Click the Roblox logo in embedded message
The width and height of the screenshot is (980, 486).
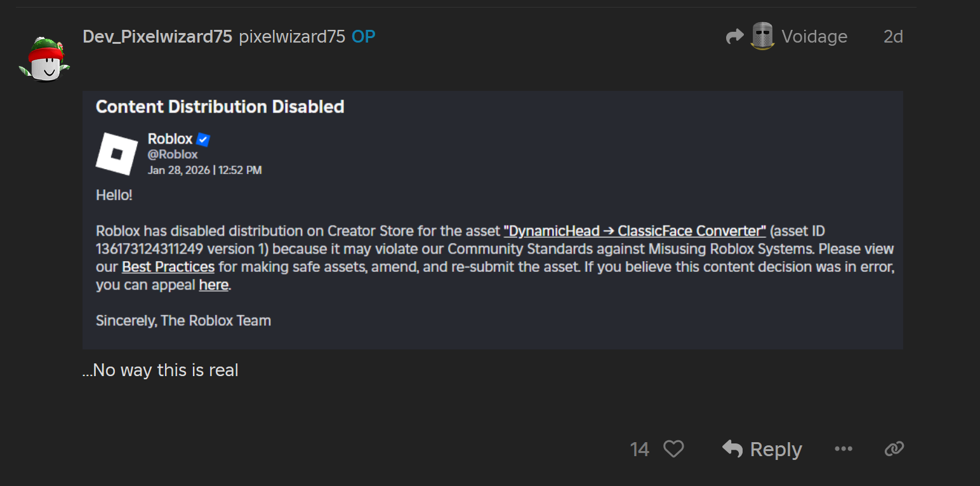click(x=116, y=154)
